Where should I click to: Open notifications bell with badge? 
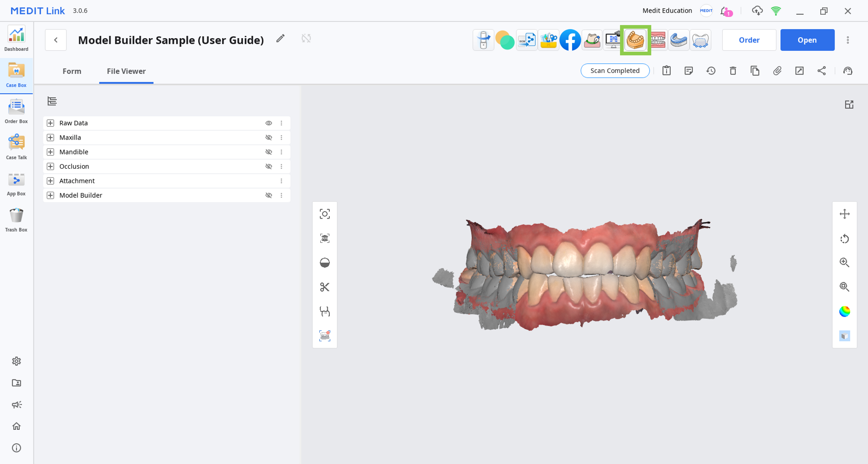(x=726, y=11)
